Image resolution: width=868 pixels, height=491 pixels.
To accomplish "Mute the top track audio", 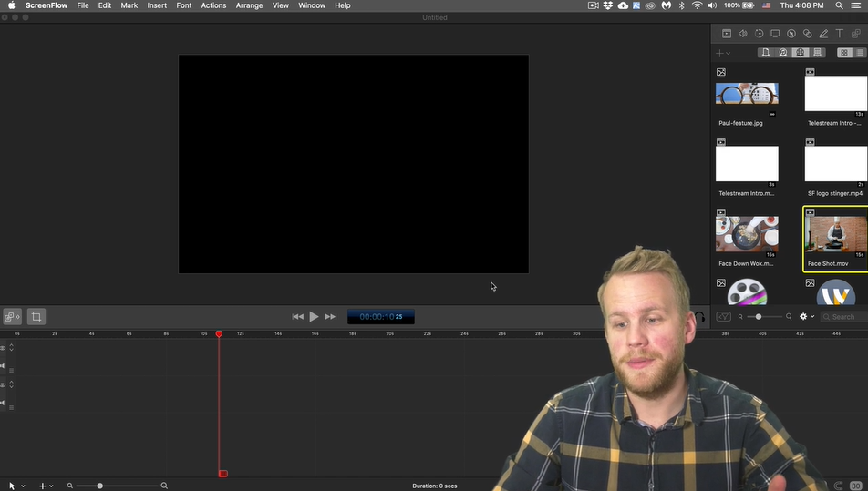I will pyautogui.click(x=3, y=365).
